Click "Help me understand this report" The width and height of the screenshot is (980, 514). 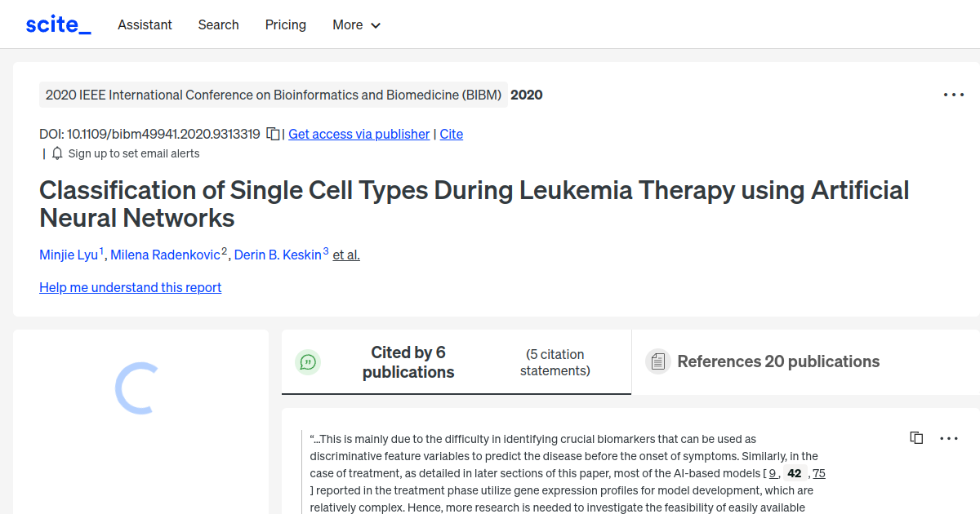[x=130, y=287]
